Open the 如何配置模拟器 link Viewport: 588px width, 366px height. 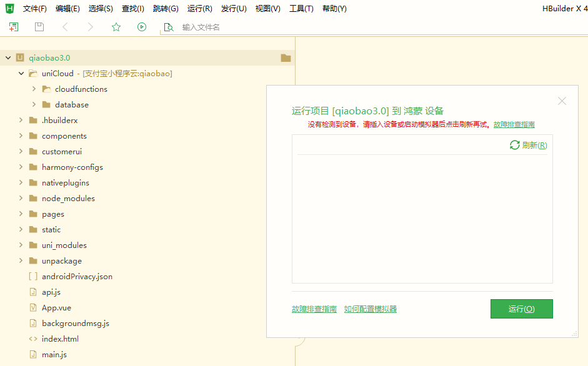(371, 309)
